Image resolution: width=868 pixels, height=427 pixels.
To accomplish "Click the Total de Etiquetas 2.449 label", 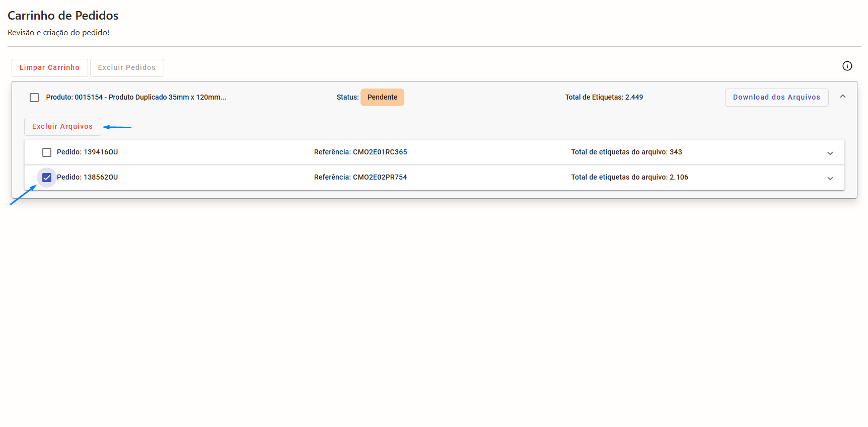I will coord(604,98).
